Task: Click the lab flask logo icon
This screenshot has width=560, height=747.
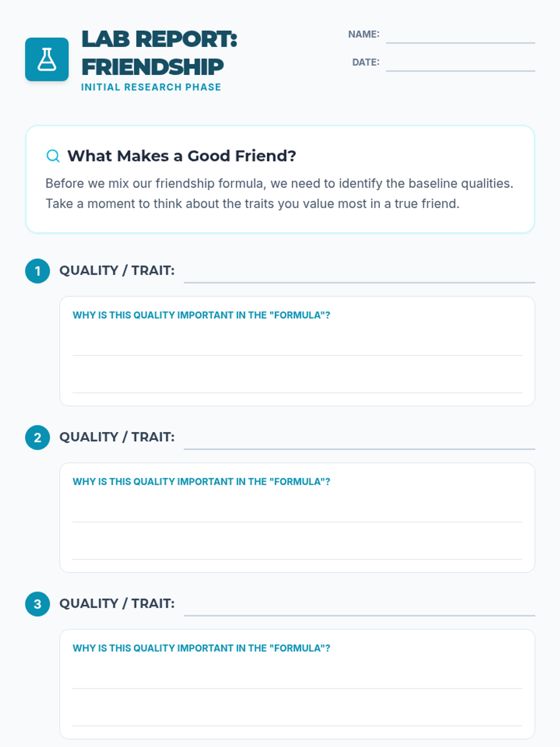Action: pos(47,59)
